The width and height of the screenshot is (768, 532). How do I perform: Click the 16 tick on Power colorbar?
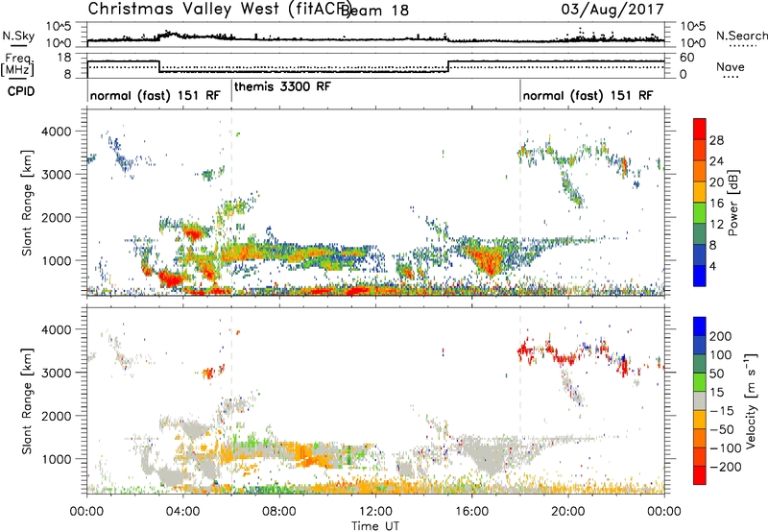[716, 204]
